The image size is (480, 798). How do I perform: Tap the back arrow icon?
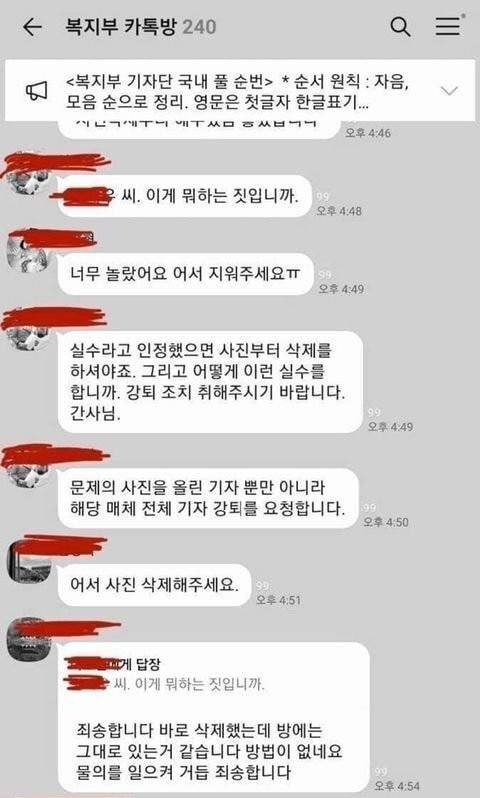point(32,27)
